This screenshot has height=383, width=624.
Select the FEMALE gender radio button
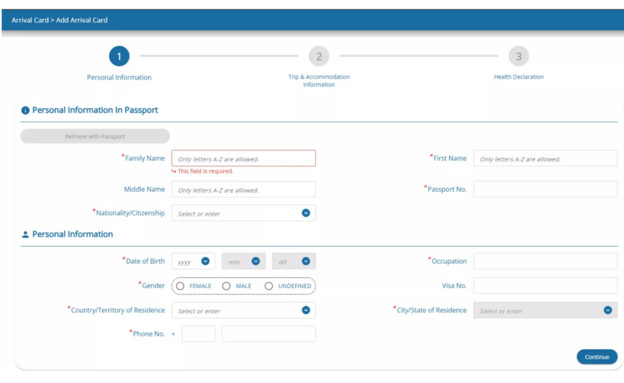(x=180, y=286)
